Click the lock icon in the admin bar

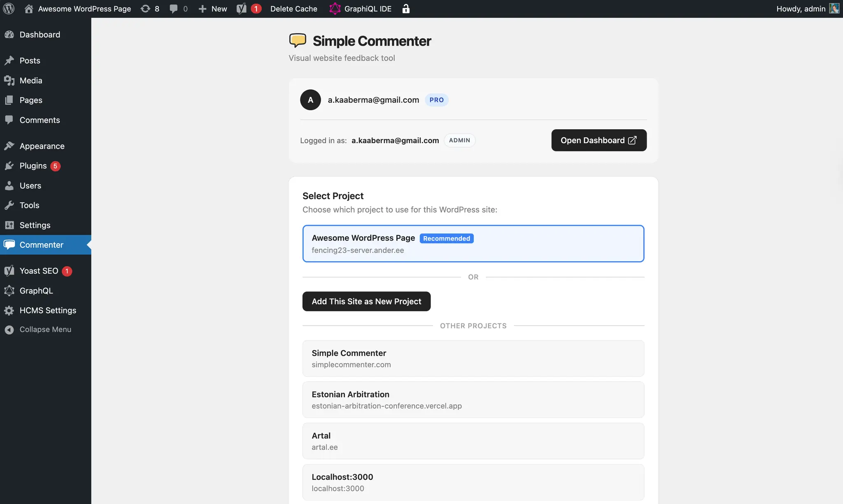[406, 8]
